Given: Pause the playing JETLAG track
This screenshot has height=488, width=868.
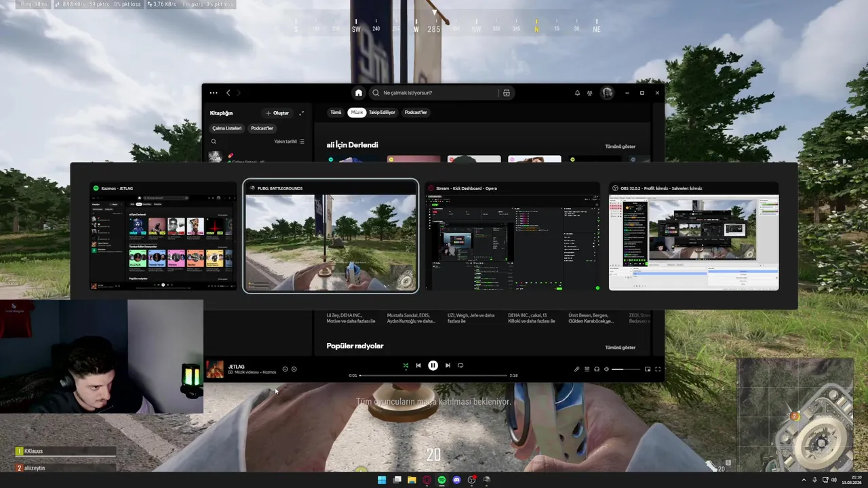Looking at the screenshot, I should (x=433, y=365).
